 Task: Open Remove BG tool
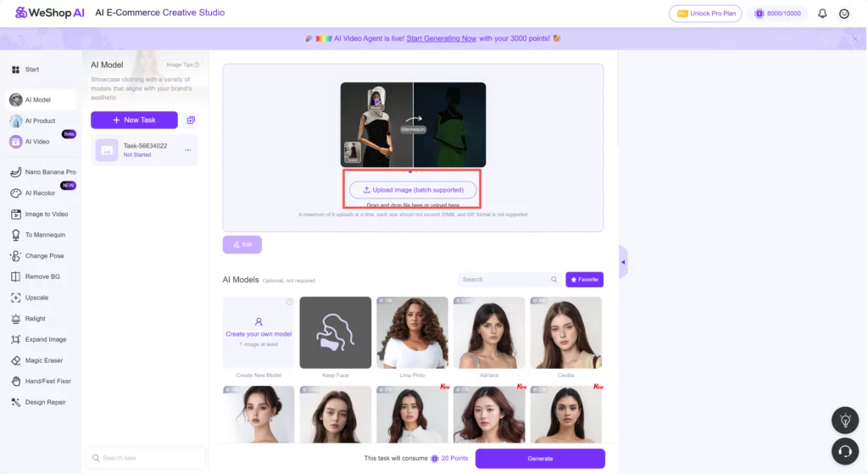35,277
